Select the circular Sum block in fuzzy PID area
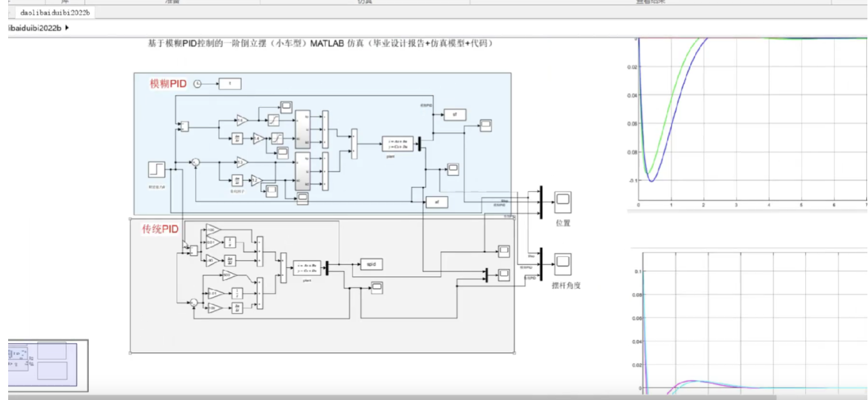 195,162
